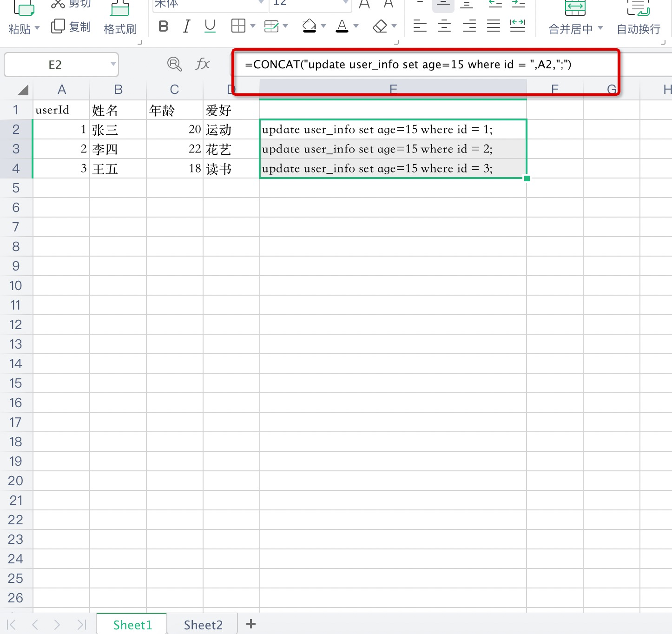Image resolution: width=672 pixels, height=634 pixels.
Task: Open the font size dropdown
Action: tap(345, 3)
